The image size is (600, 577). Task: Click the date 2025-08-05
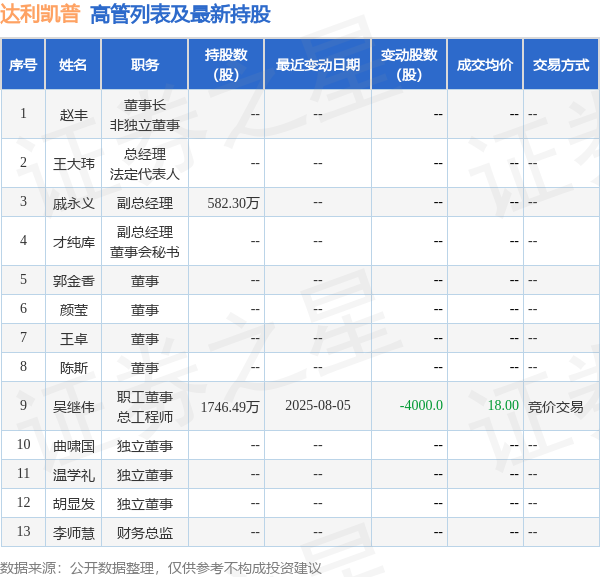tap(318, 405)
